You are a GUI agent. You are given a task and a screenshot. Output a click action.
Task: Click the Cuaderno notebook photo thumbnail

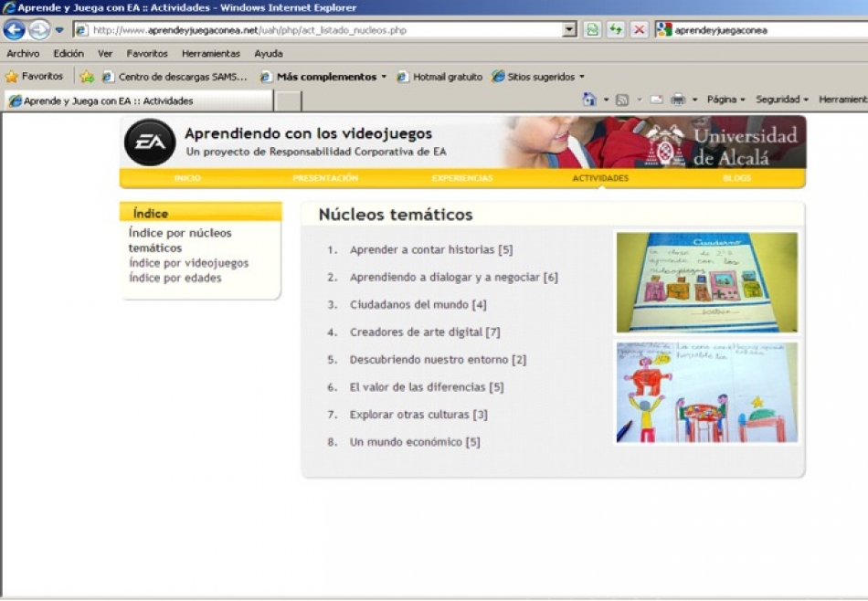pyautogui.click(x=707, y=282)
